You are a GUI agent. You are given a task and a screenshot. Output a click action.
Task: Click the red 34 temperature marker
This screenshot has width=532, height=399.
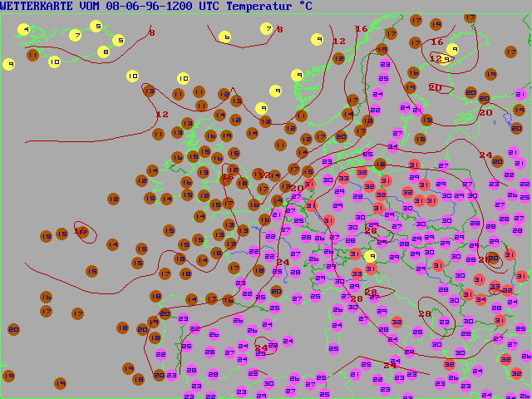[480, 299]
